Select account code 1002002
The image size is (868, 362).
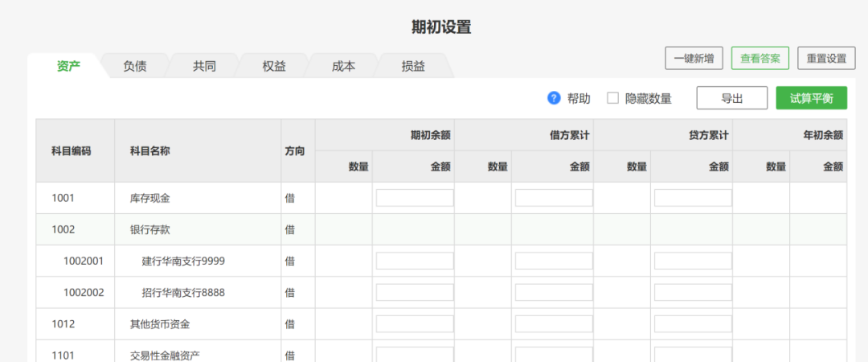click(x=84, y=293)
